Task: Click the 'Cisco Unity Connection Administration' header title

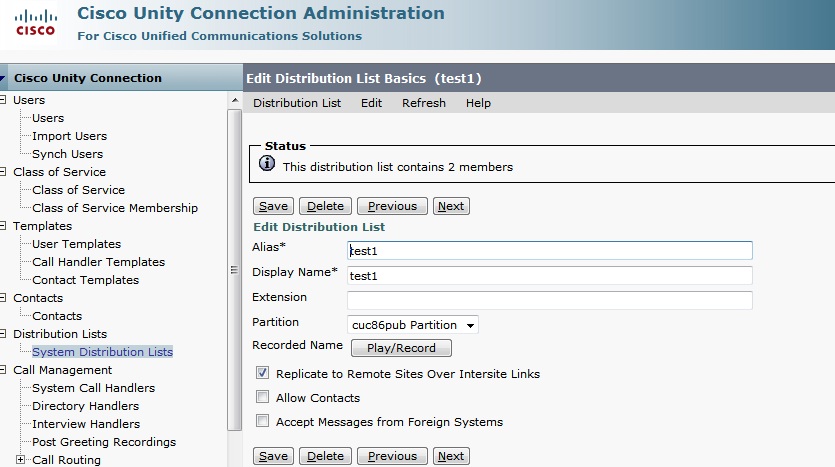Action: click(x=260, y=13)
